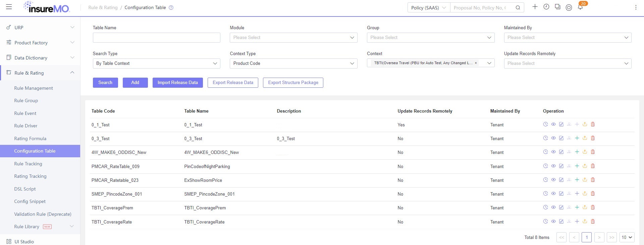Click the help icon beside Configuration Table breadcrumb
This screenshot has width=644, height=245.
click(x=171, y=8)
